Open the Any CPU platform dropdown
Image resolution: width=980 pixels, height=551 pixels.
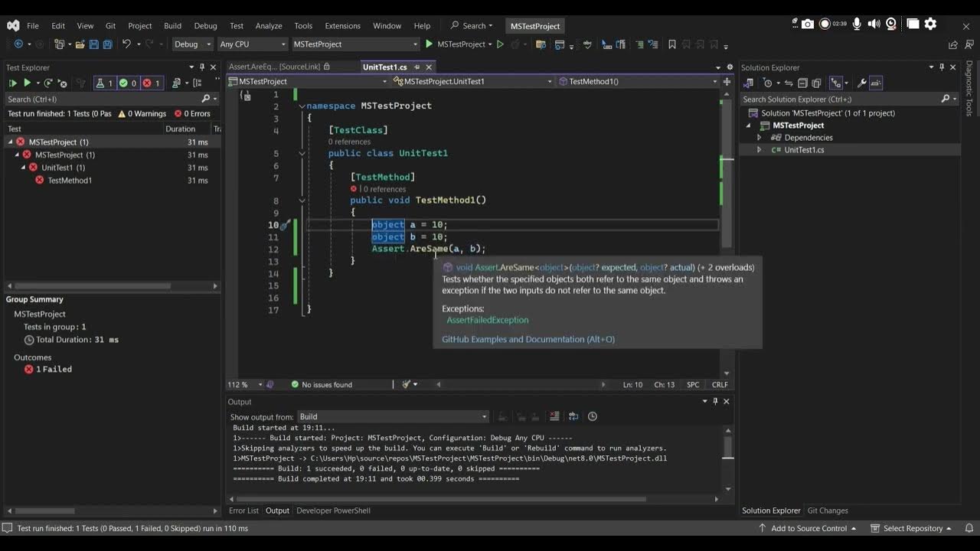click(252, 44)
